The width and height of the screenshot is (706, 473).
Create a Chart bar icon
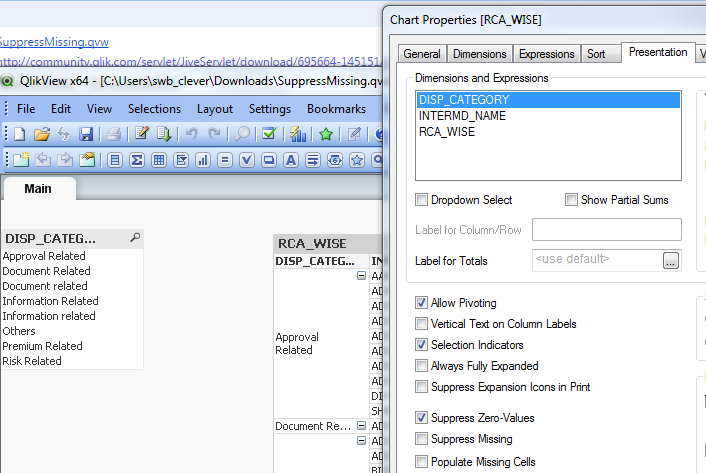click(203, 160)
